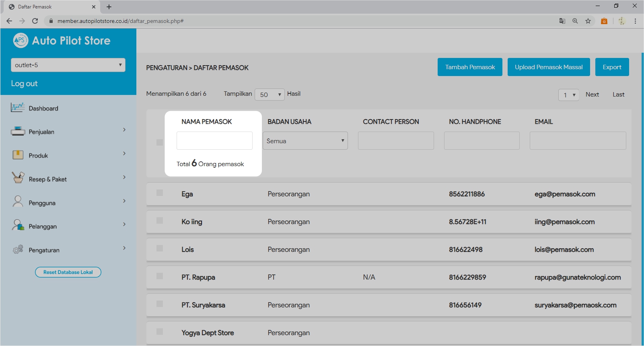Tick the checkbox for supplier Ega
The width and height of the screenshot is (644, 346).
click(160, 193)
